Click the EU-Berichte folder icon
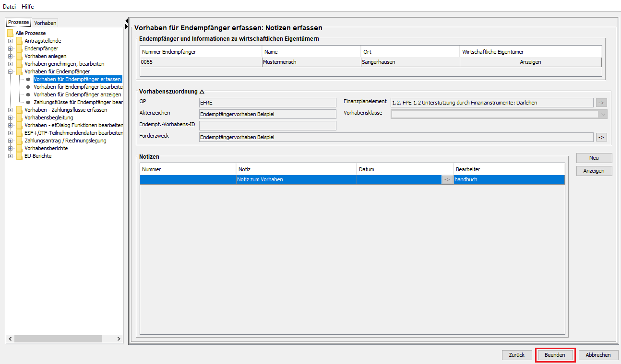The width and height of the screenshot is (621, 364). [x=19, y=156]
